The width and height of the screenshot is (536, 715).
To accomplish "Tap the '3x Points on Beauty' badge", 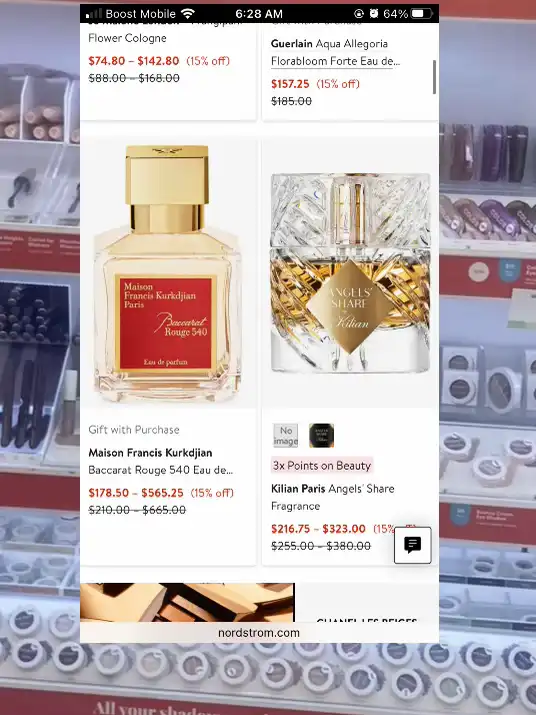I will coord(322,466).
